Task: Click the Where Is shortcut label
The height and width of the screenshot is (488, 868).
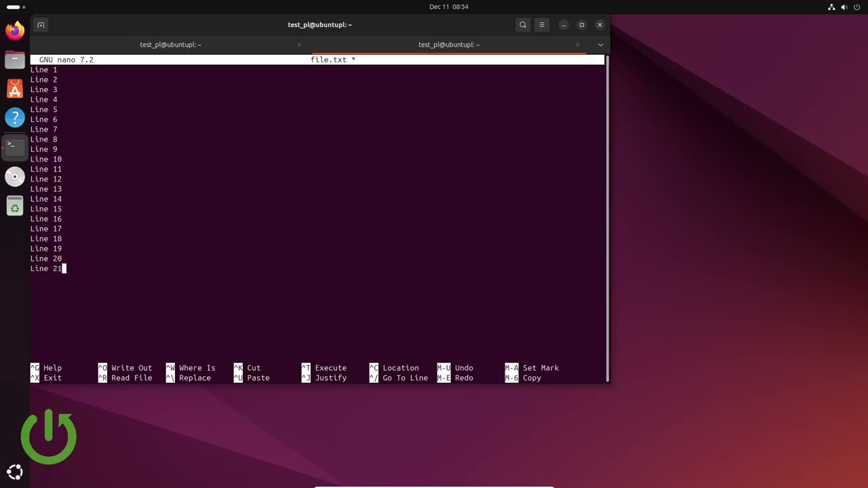Action: click(x=197, y=368)
